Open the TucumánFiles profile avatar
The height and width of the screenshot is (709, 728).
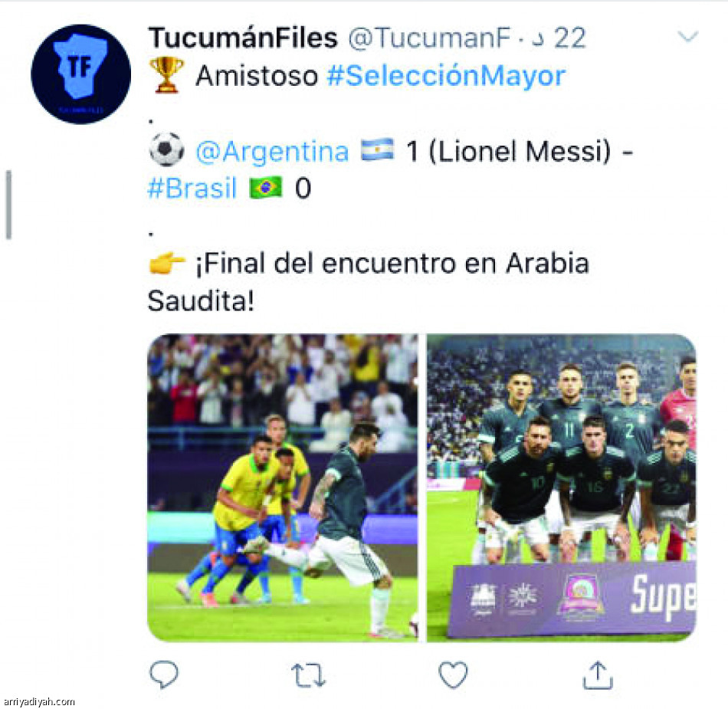click(x=80, y=74)
